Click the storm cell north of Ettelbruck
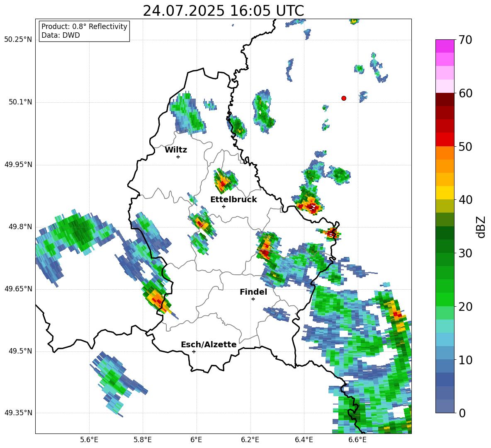 coord(225,181)
